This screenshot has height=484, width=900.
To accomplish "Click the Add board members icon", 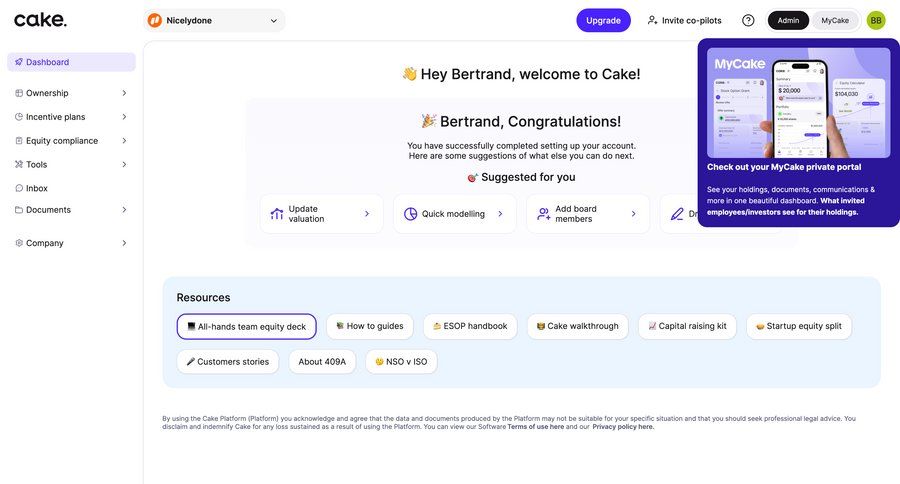I will click(x=543, y=214).
